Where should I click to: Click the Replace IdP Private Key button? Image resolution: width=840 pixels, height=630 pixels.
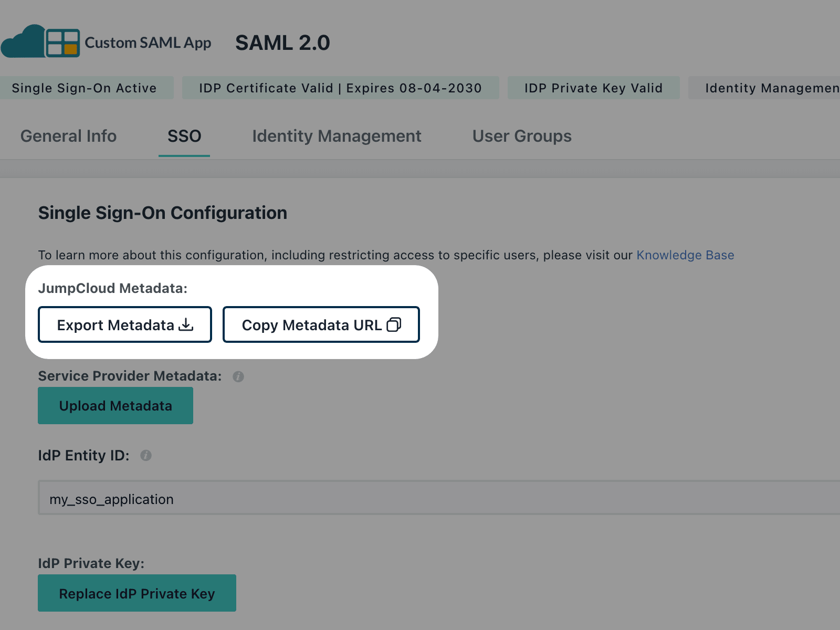(137, 593)
